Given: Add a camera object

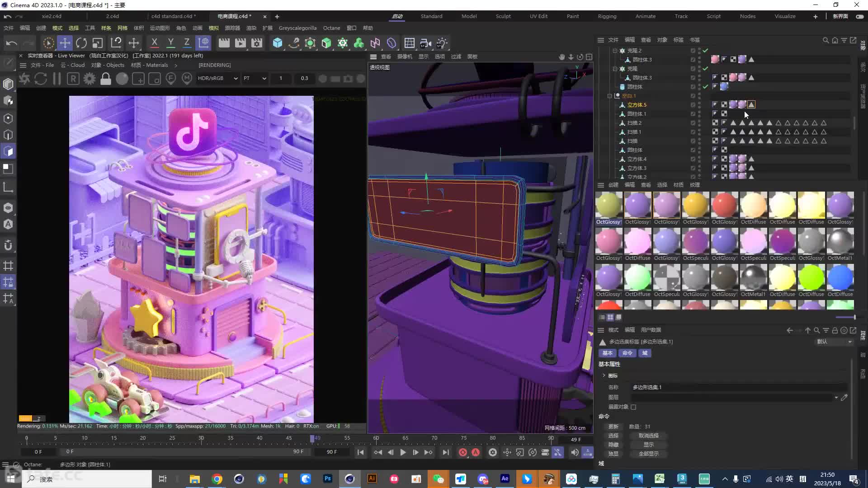Looking at the screenshot, I should 425,43.
